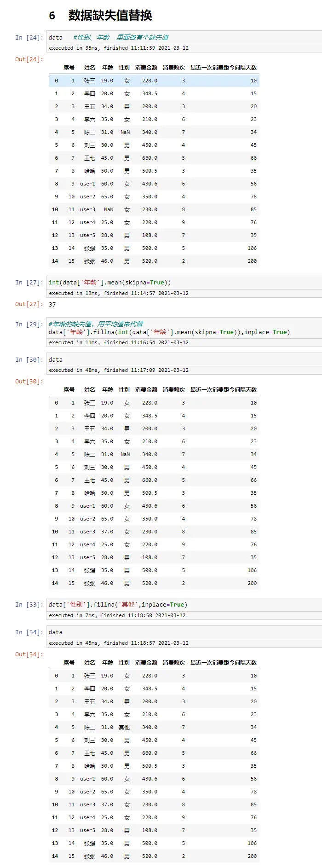Click into the In [24] code cell
This screenshot has width=322, height=868.
[184, 37]
